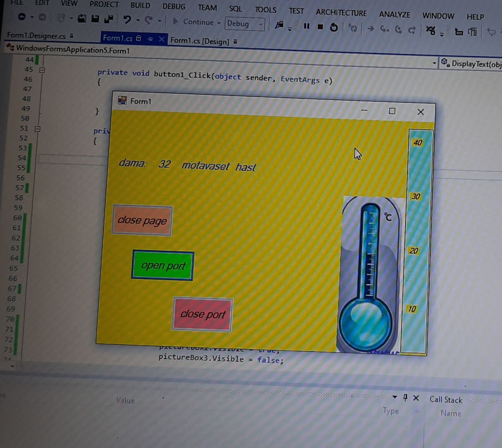Click the Value column header

[x=125, y=400]
